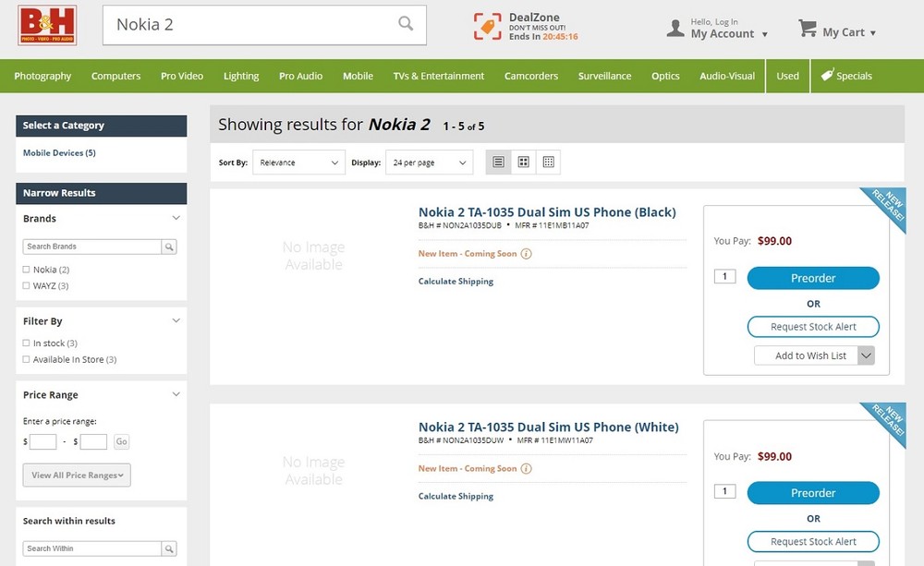924x566 pixels.
Task: Click the Search Brands magnifier icon
Action: [169, 247]
